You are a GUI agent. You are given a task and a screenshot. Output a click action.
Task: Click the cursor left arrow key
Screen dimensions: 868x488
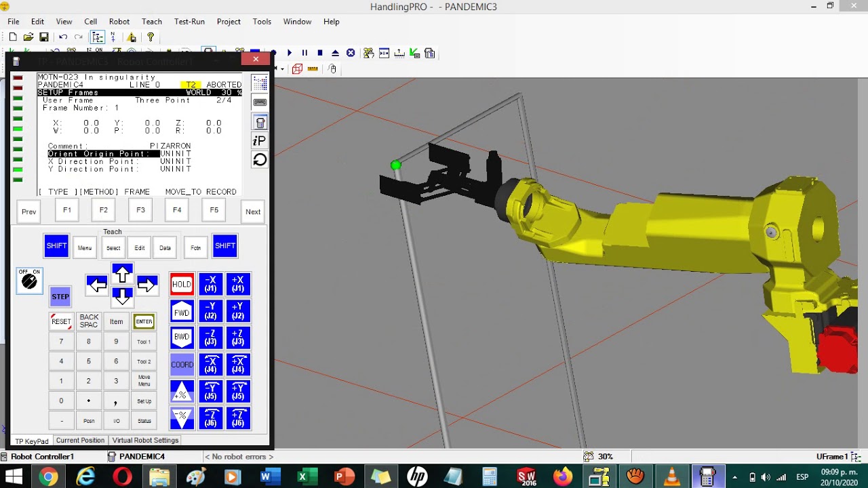[97, 285]
